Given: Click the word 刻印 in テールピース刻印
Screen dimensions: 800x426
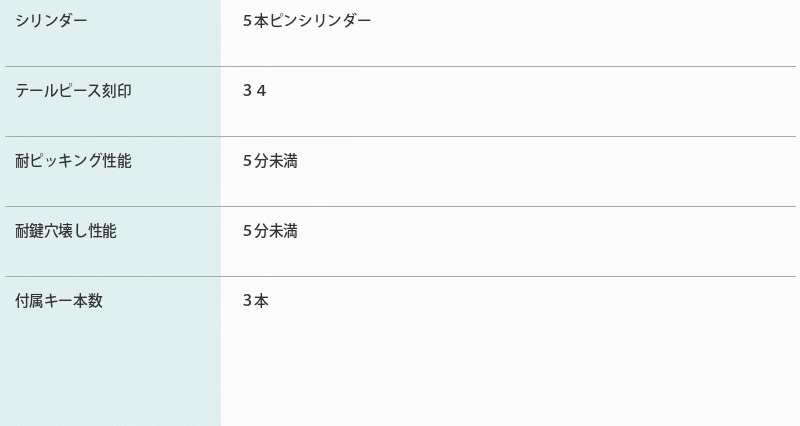Looking at the screenshot, I should click(x=117, y=91).
